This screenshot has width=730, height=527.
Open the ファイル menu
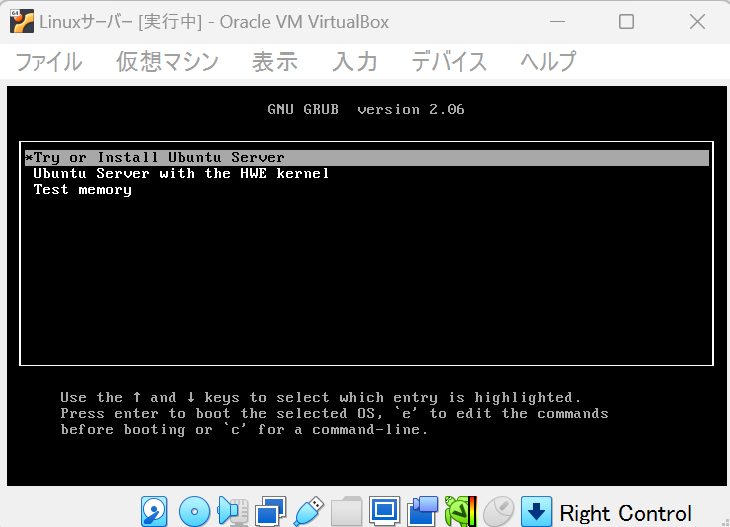click(48, 61)
